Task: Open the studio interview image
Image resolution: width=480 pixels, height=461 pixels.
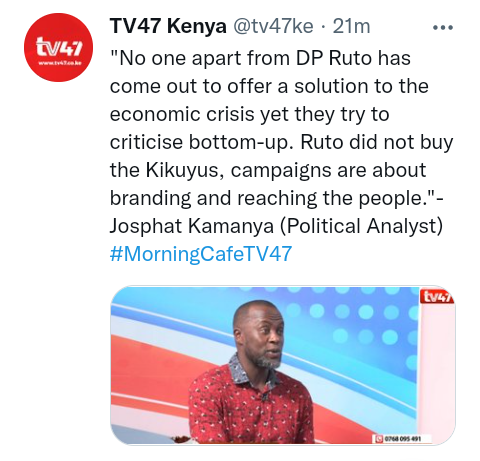Action: tap(283, 365)
